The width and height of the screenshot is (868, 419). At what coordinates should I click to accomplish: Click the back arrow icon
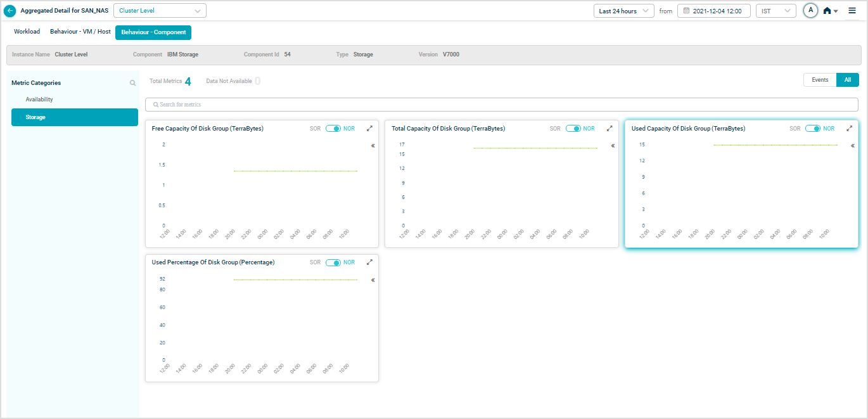pos(10,11)
